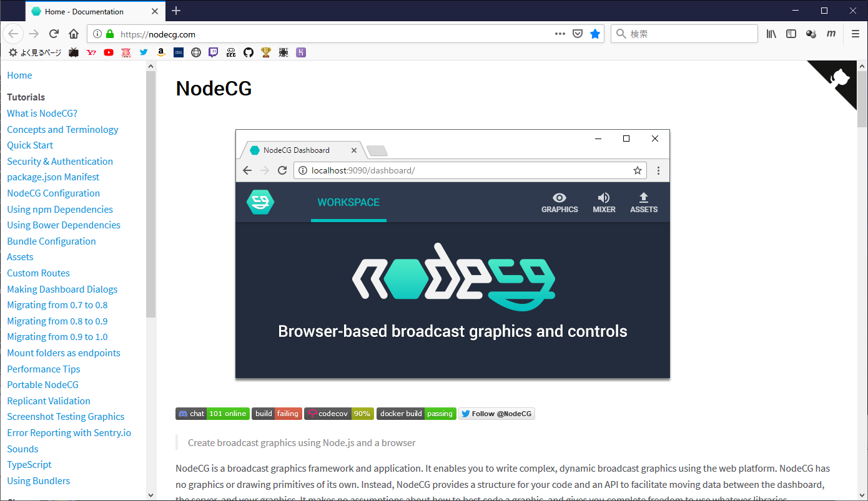Open the pink-haired character bookmark
Image resolution: width=868 pixels, height=501 pixels.
pyautogui.click(x=126, y=52)
